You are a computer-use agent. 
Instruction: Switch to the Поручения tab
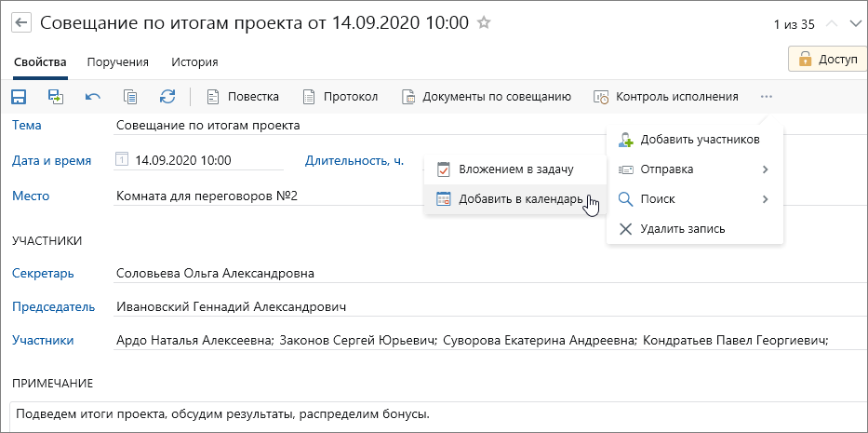(117, 62)
